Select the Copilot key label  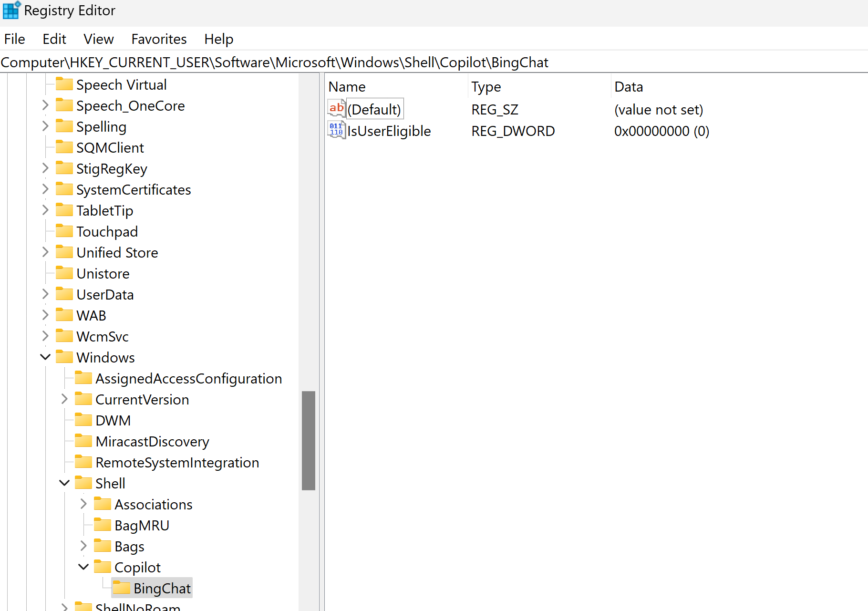point(137,567)
